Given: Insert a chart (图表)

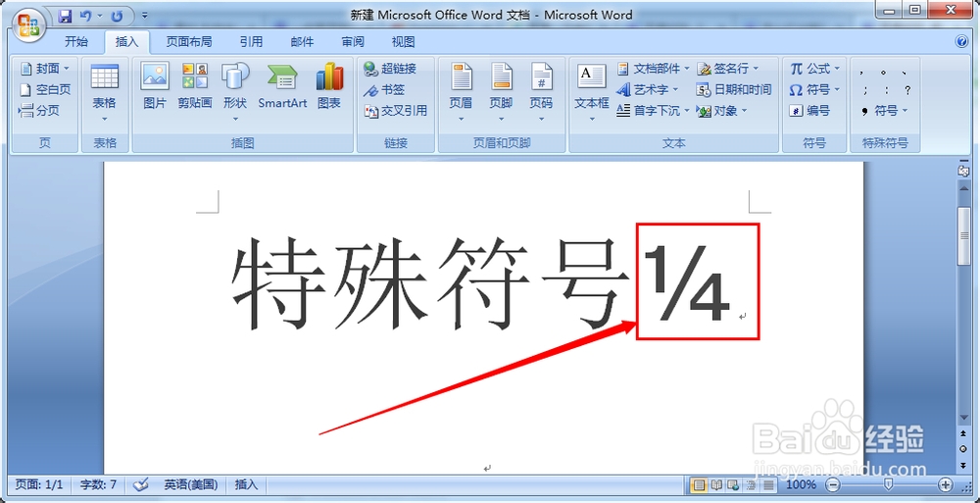Looking at the screenshot, I should (x=328, y=86).
